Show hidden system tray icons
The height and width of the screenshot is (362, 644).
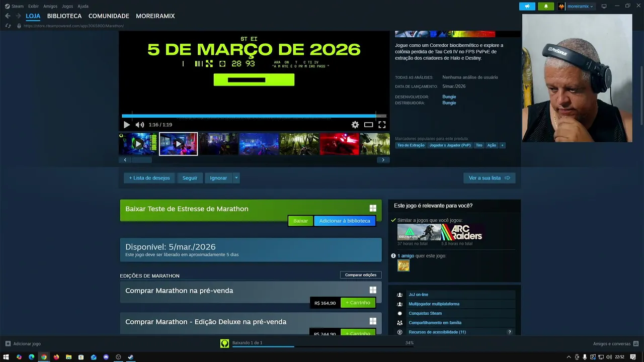[569, 357]
